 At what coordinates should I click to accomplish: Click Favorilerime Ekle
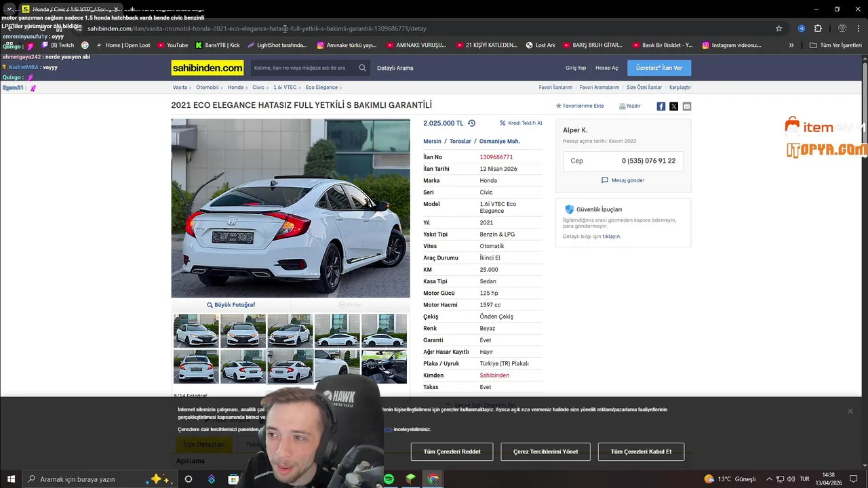pyautogui.click(x=580, y=106)
